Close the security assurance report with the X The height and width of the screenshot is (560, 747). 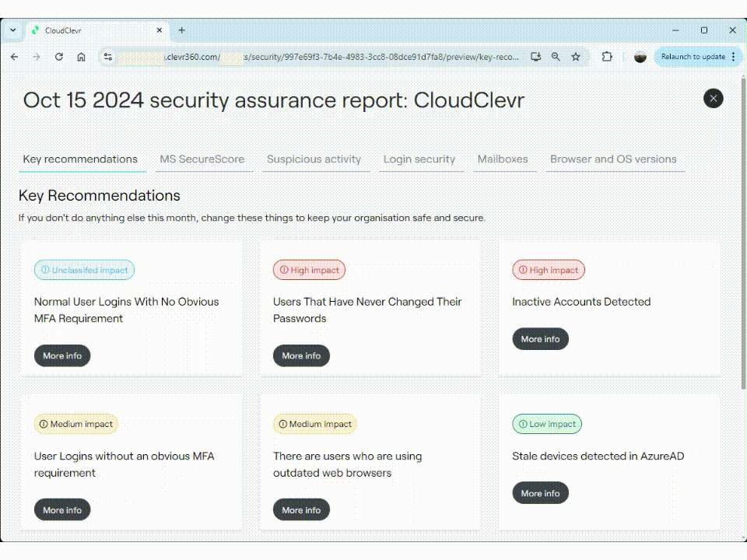point(713,99)
